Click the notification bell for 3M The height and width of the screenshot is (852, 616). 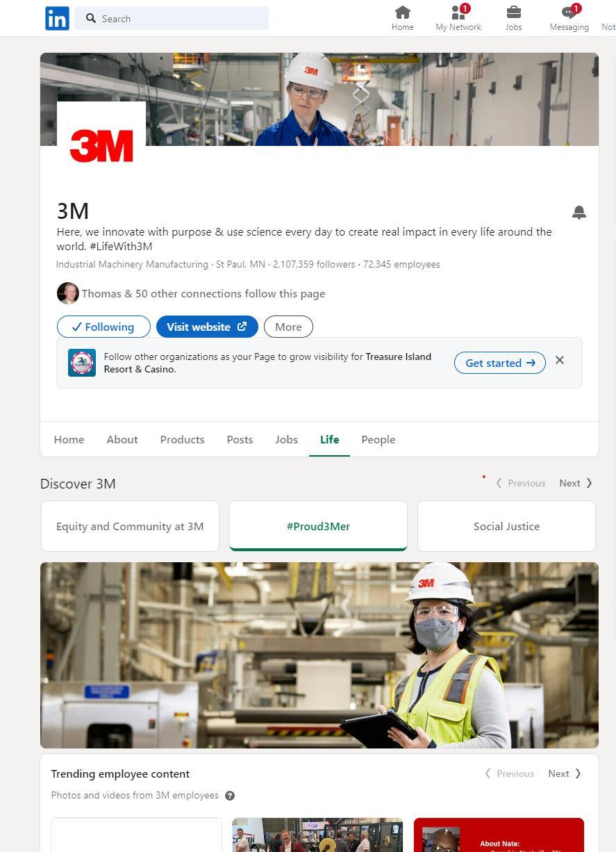coord(579,213)
